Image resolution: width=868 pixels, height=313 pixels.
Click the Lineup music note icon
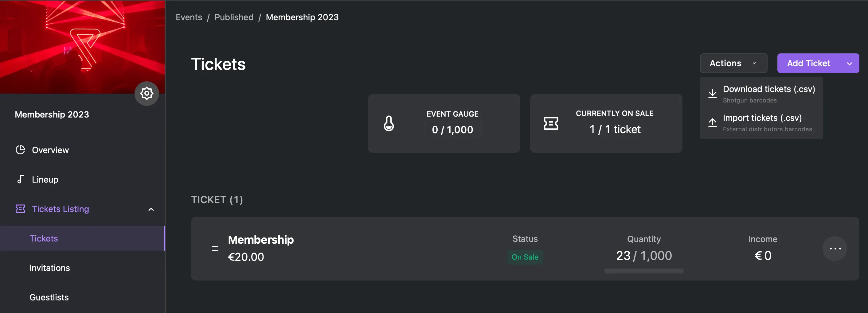(20, 179)
